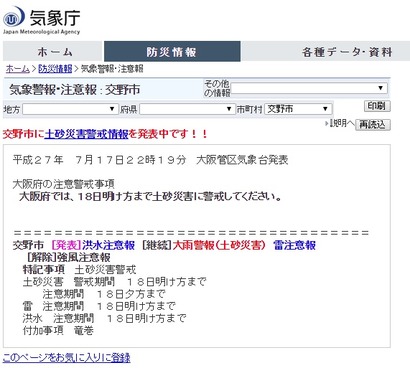Viewport: 410px width, 368px height.
Task: Click the 雷 注意期間 18日明け方まで line
Action: pyautogui.click(x=99, y=306)
